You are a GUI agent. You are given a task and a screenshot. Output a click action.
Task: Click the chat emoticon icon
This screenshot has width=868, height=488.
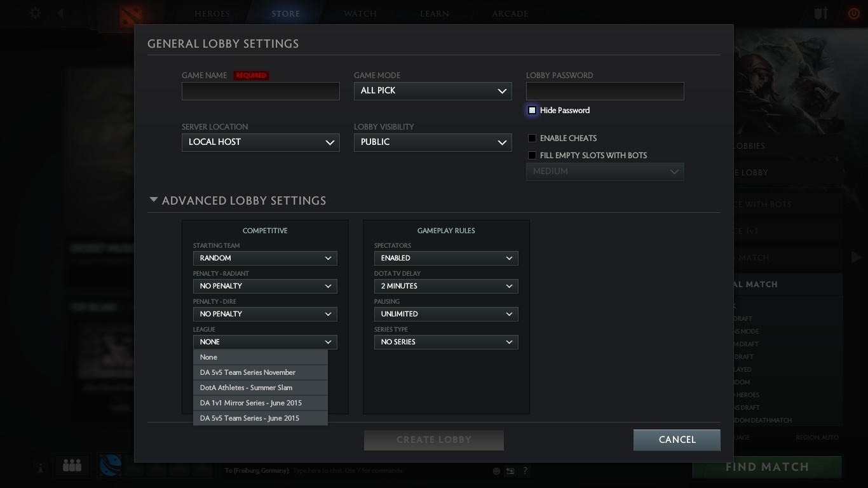(x=496, y=471)
